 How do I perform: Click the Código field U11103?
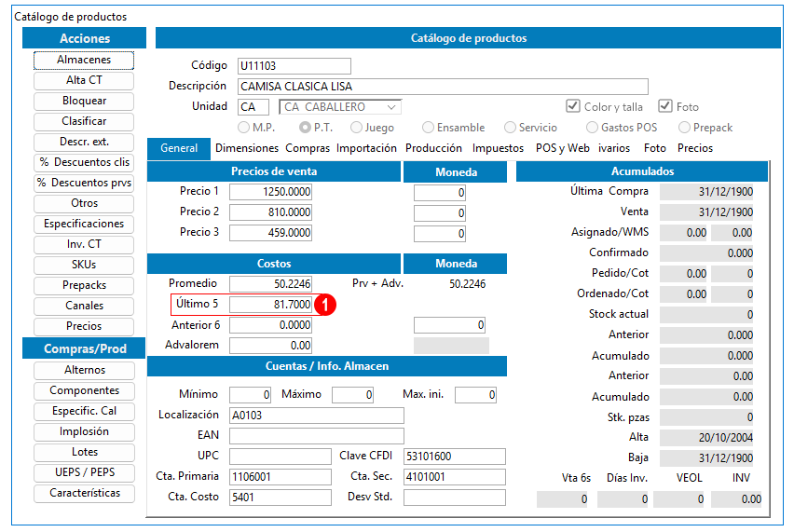pos(294,66)
